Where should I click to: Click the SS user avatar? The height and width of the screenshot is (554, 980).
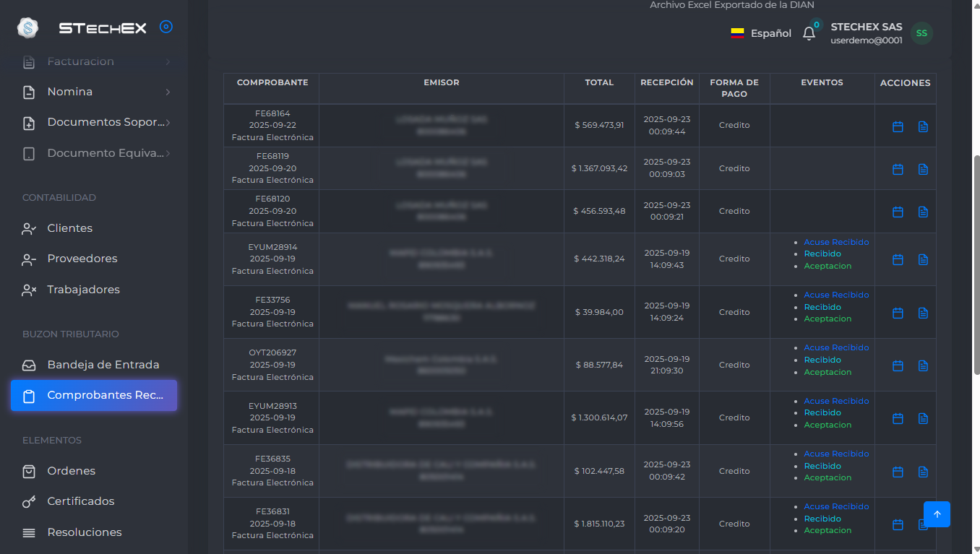point(921,33)
